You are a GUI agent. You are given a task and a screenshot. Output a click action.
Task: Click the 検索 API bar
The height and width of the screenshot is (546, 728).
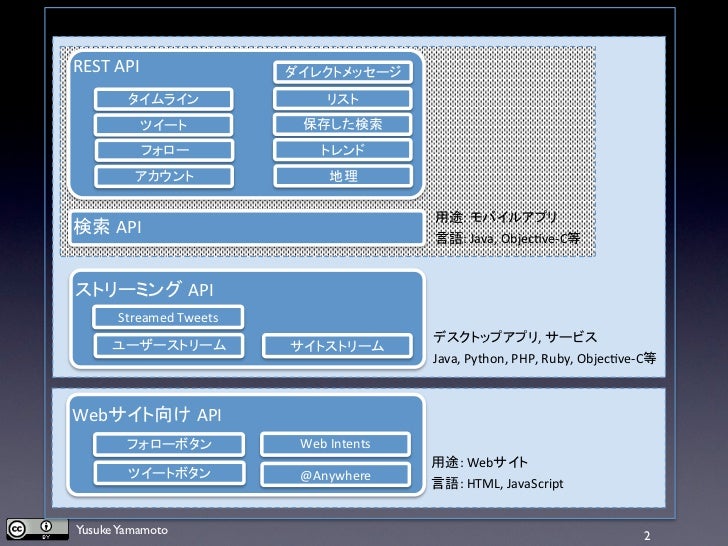point(247,228)
